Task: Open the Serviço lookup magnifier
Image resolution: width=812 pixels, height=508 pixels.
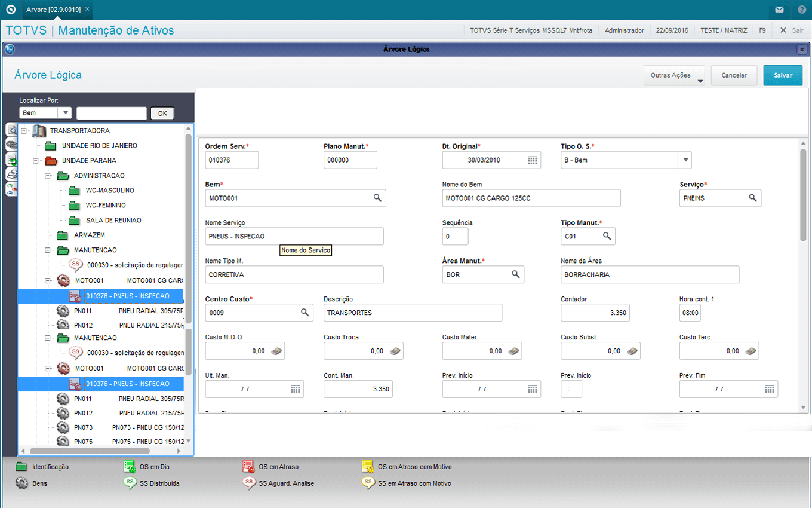Action: pos(753,198)
